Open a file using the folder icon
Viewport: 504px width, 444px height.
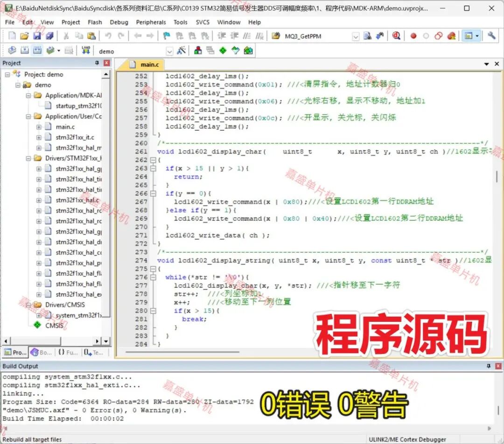pos(24,35)
